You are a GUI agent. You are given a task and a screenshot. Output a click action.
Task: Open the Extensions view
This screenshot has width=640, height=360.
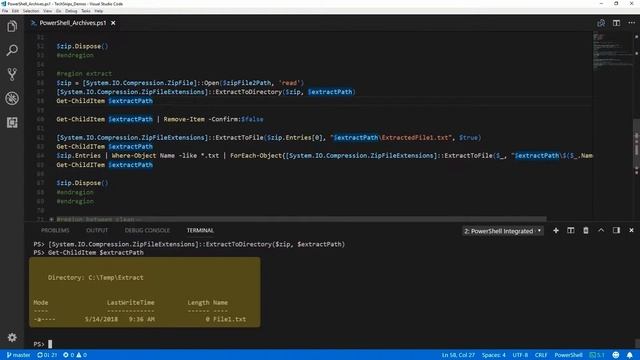pyautogui.click(x=12, y=122)
